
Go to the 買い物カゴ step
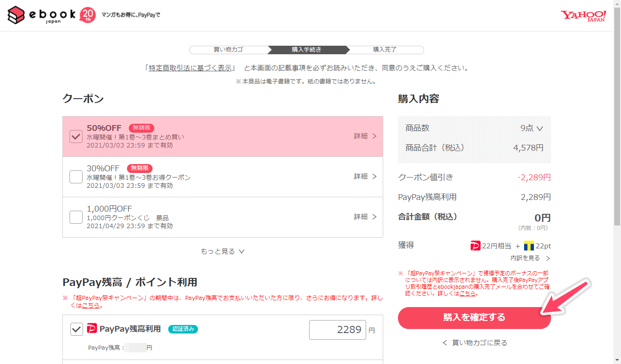pyautogui.click(x=228, y=50)
